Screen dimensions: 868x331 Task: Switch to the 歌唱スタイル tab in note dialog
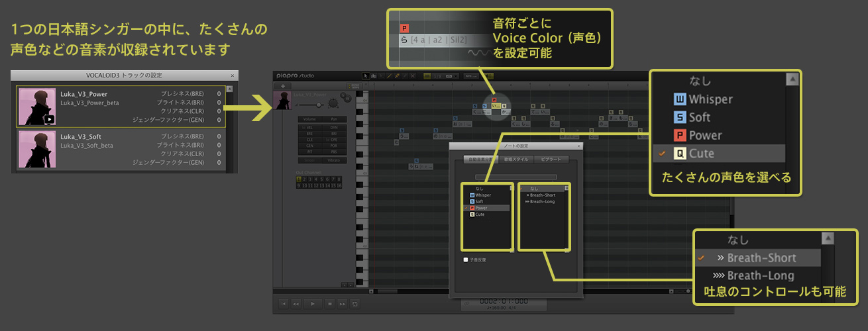tap(517, 160)
